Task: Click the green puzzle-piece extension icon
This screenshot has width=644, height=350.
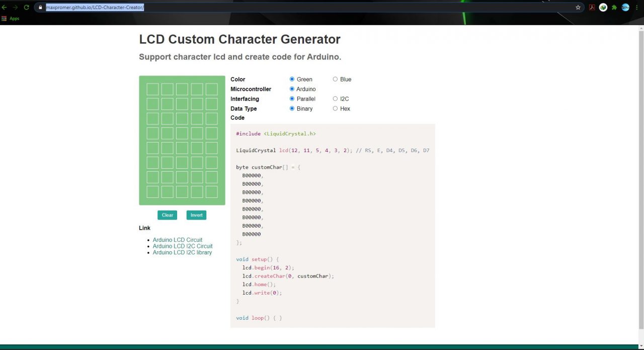Action: coord(614,7)
